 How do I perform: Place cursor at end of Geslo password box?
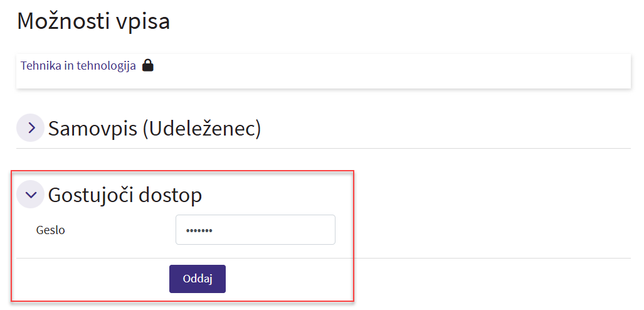(314, 230)
